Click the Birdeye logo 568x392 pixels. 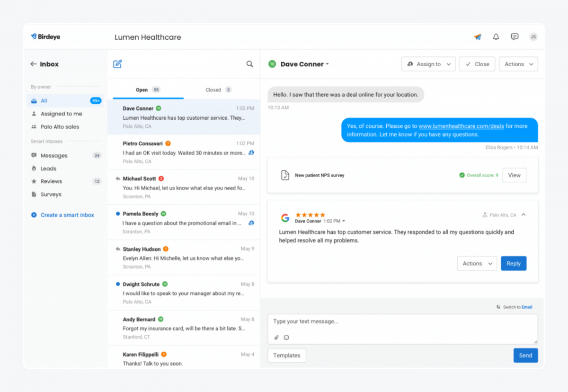[x=45, y=36]
